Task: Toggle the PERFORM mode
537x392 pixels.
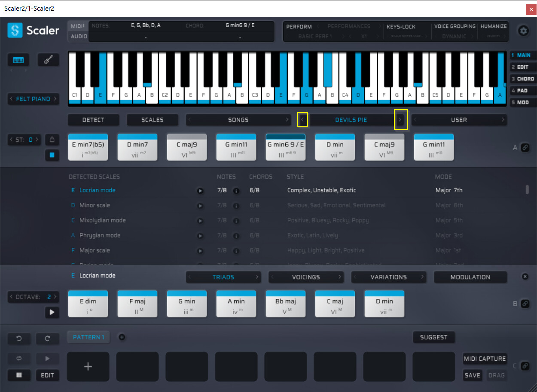Action: point(299,27)
